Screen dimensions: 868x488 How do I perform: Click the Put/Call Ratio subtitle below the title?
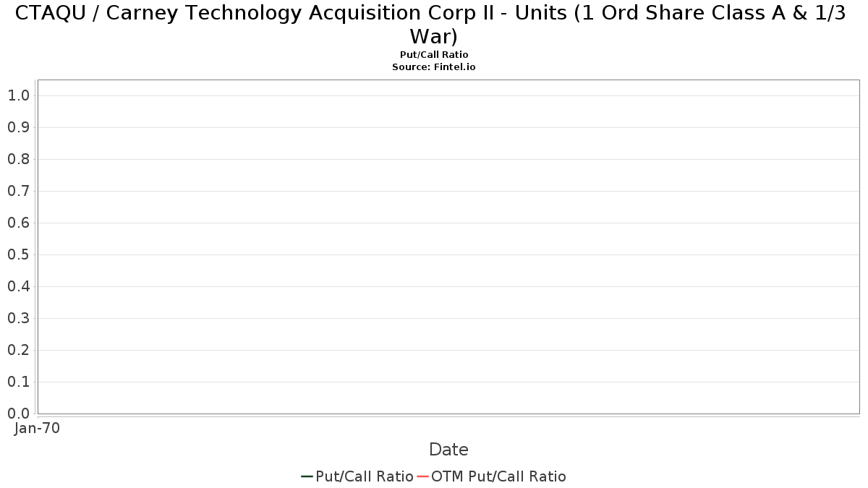tap(434, 55)
